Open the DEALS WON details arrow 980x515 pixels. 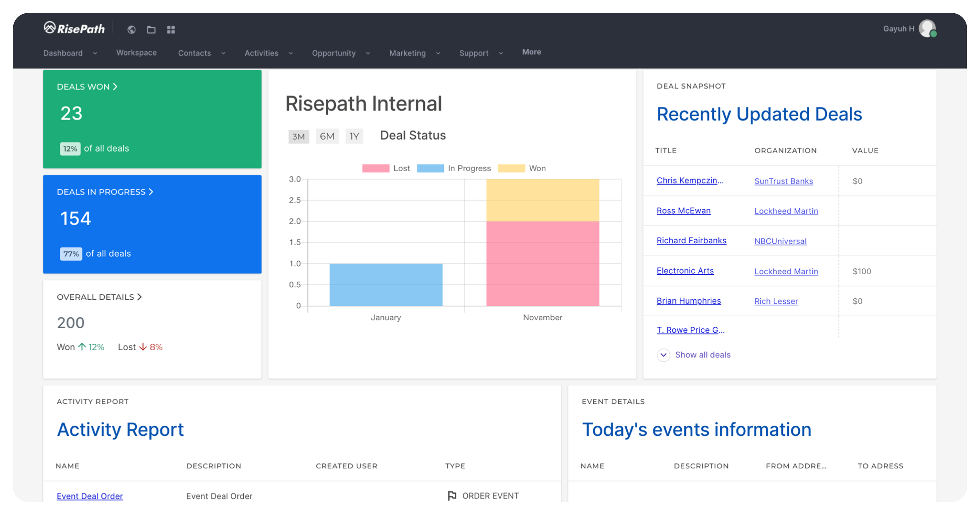click(115, 87)
